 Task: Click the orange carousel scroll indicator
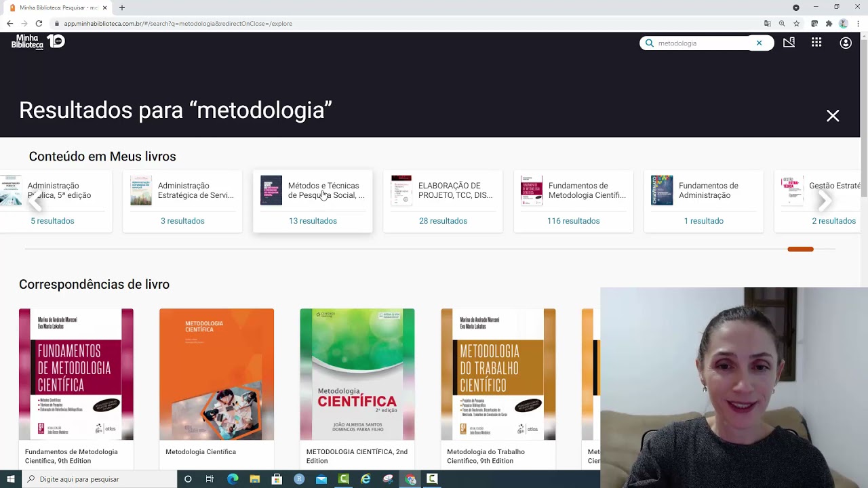pos(800,249)
